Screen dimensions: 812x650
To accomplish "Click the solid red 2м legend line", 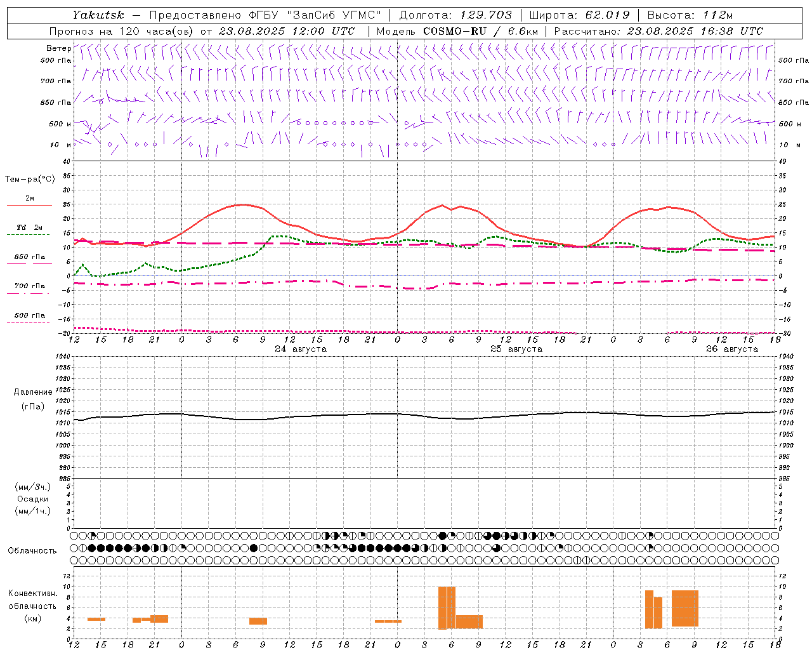I will click(29, 206).
